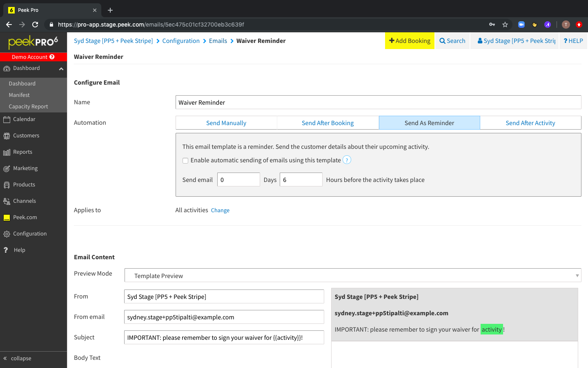Click the Days input field
588x368 pixels.
(238, 180)
